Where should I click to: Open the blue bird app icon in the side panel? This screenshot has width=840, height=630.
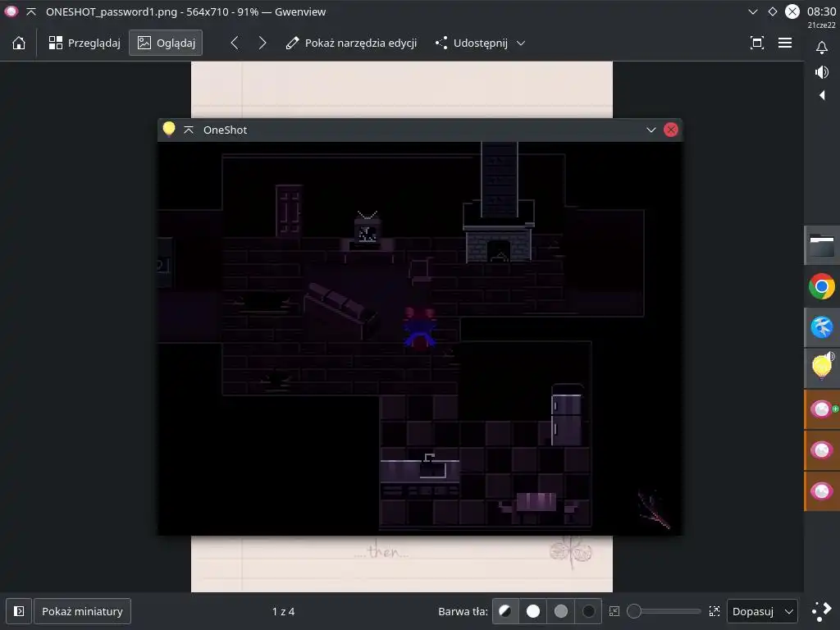822,327
